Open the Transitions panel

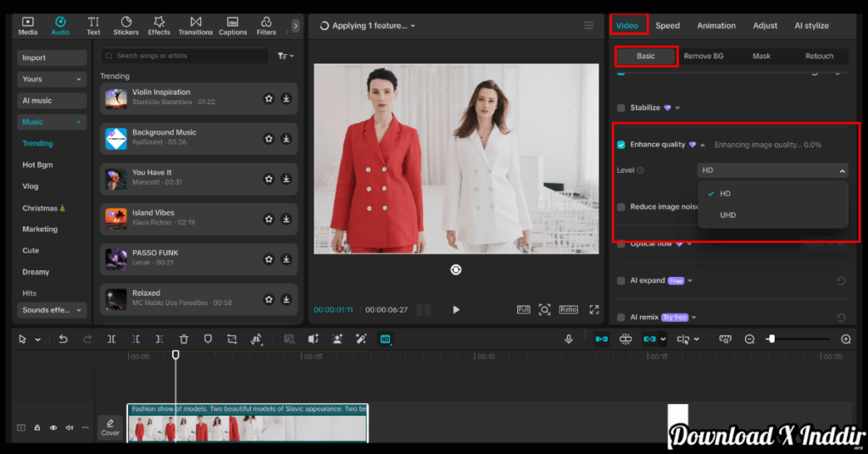click(196, 25)
